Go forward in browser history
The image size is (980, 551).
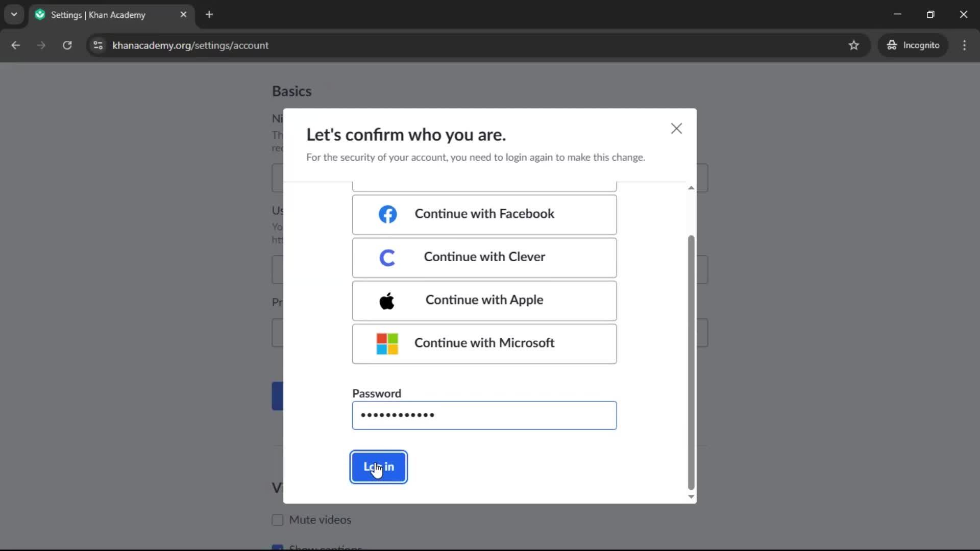(x=41, y=45)
